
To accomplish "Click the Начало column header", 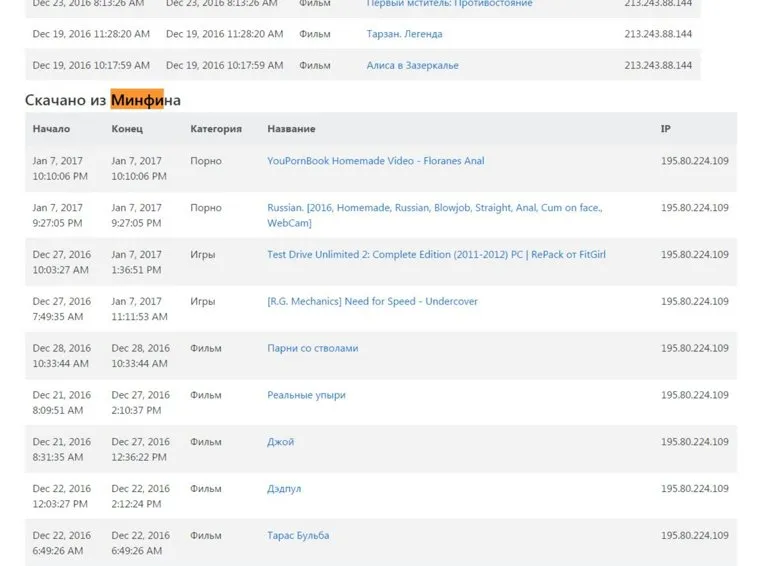I will coord(51,129).
